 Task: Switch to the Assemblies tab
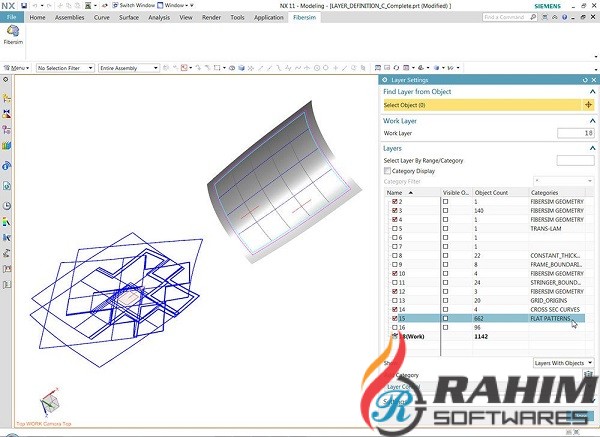pyautogui.click(x=70, y=17)
